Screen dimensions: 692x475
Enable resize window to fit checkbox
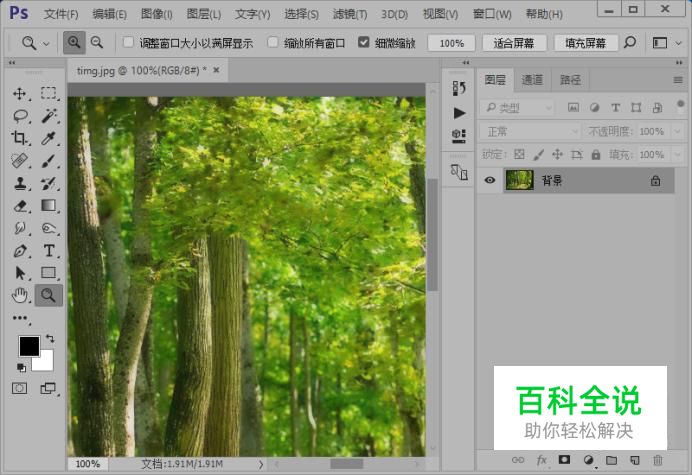(x=128, y=42)
